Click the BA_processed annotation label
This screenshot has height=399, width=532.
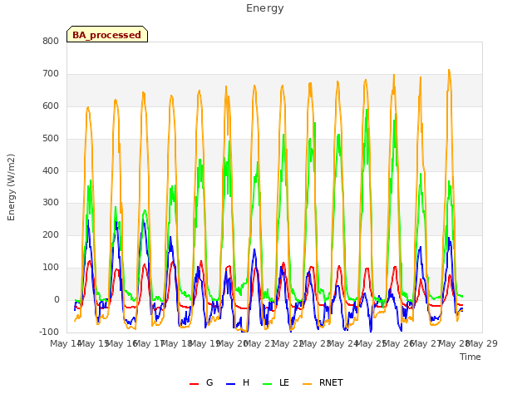(x=107, y=35)
